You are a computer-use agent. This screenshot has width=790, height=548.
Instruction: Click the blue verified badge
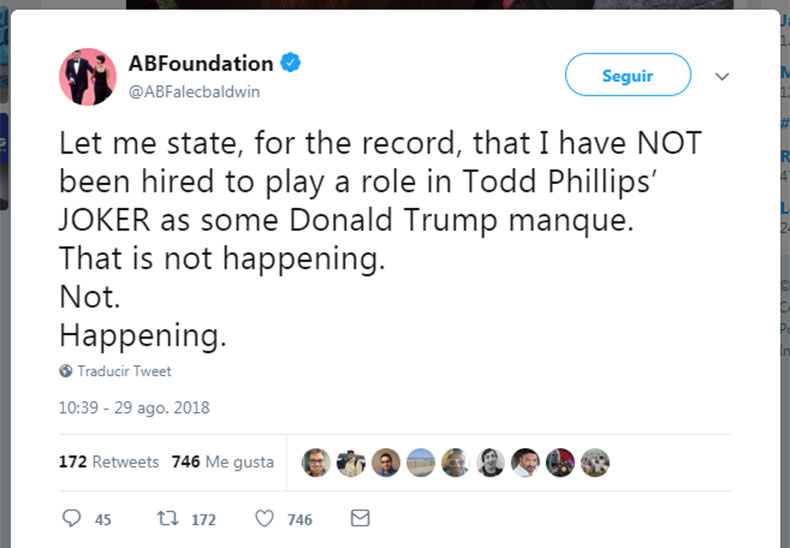(x=290, y=63)
